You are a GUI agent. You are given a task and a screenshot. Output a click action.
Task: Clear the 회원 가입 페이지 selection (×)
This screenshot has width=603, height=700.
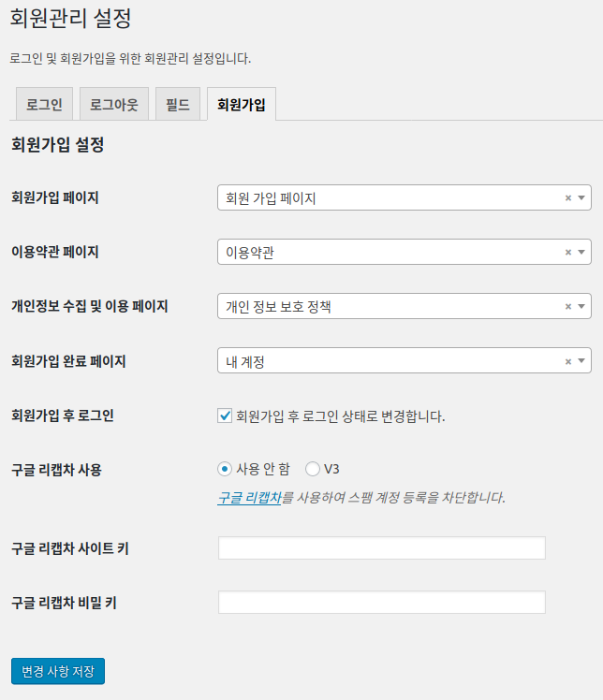pos(568,198)
